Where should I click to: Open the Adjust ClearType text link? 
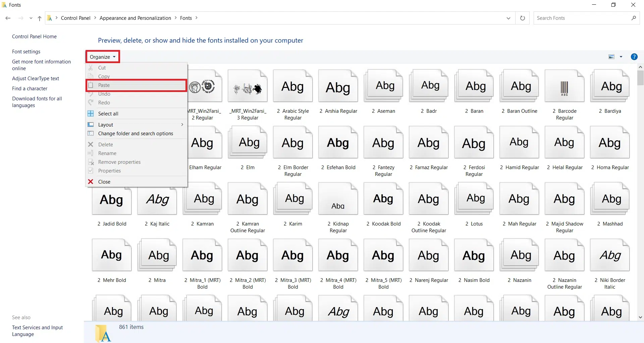tap(36, 79)
